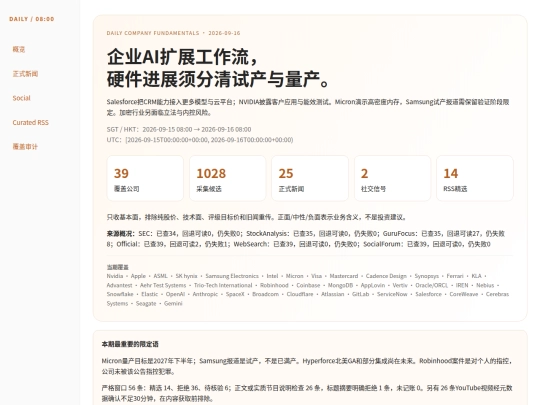Click the DAILY / 08:00 header label
This screenshot has width=540, height=405.
point(32,19)
